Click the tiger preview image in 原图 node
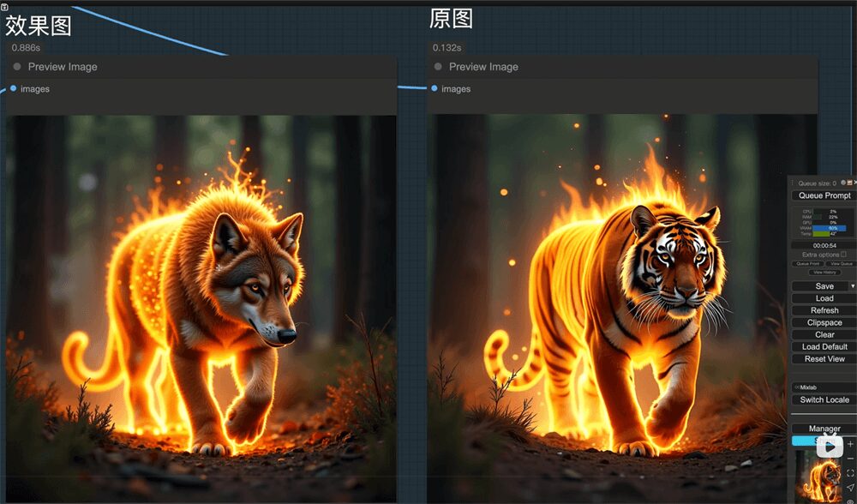The height and width of the screenshot is (504, 857). (x=607, y=309)
